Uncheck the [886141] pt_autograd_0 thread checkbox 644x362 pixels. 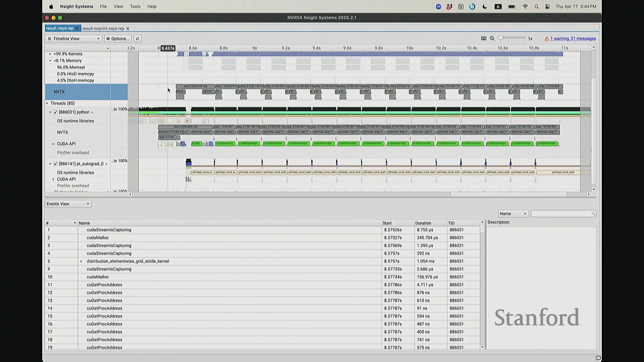pos(55,164)
